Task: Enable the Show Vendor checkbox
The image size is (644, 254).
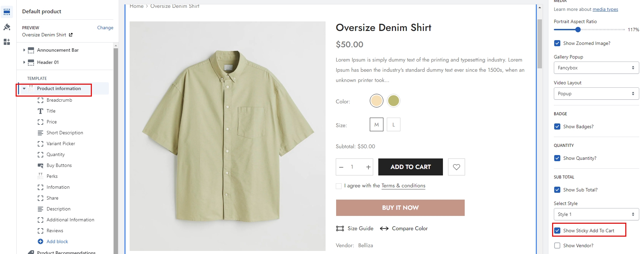Action: 557,245
